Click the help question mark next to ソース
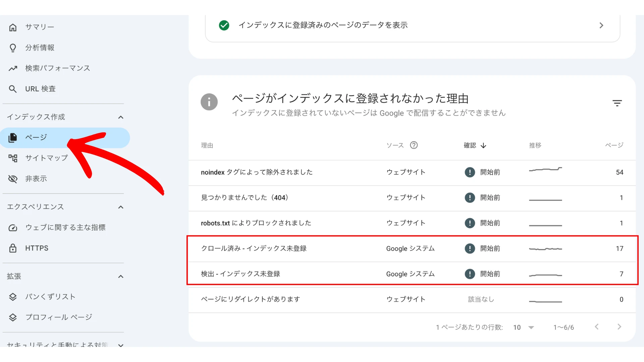This screenshot has height=362, width=644. (414, 145)
